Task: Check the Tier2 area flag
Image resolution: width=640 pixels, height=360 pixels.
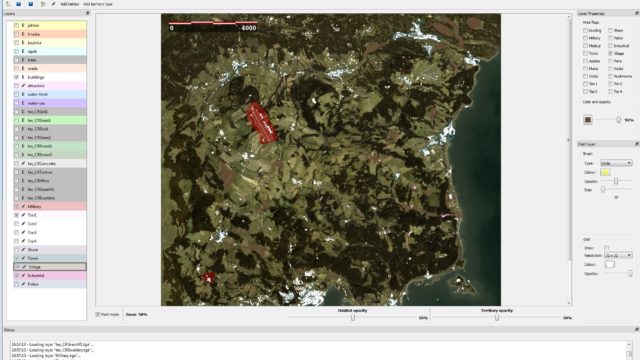Action: 610,84
